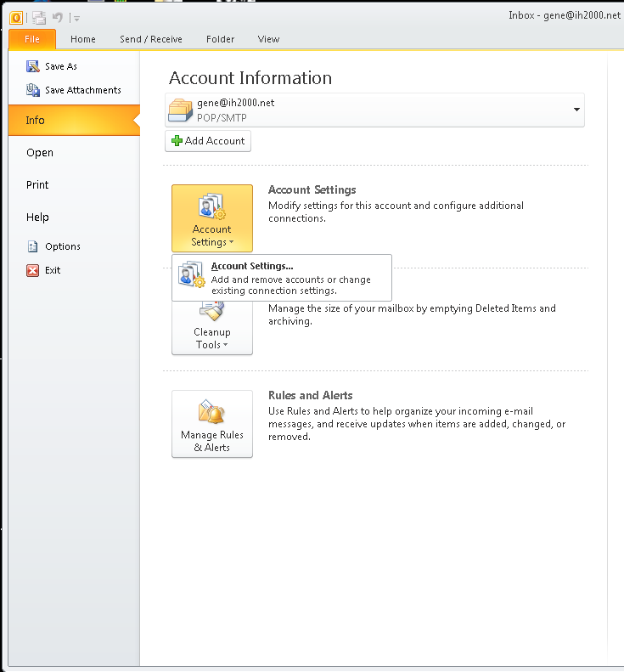This screenshot has height=672, width=624.
Task: Click the Send/Receive All Folders quick access icon
Action: click(39, 18)
